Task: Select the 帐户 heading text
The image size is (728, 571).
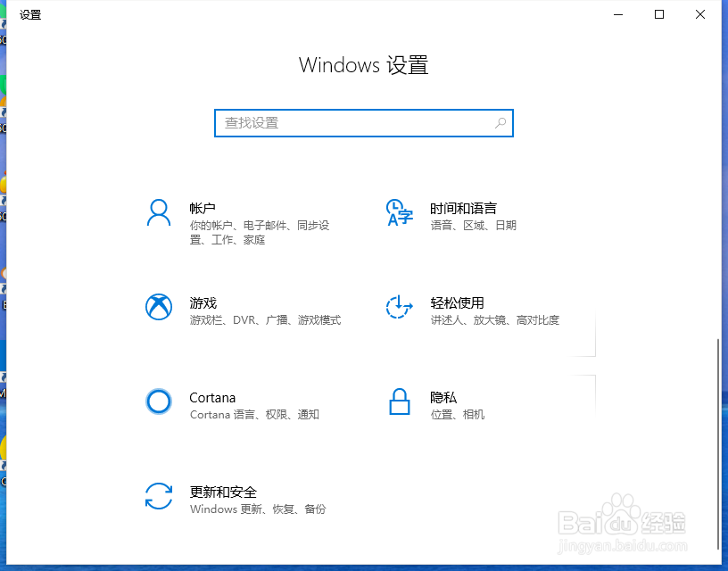Action: [203, 209]
